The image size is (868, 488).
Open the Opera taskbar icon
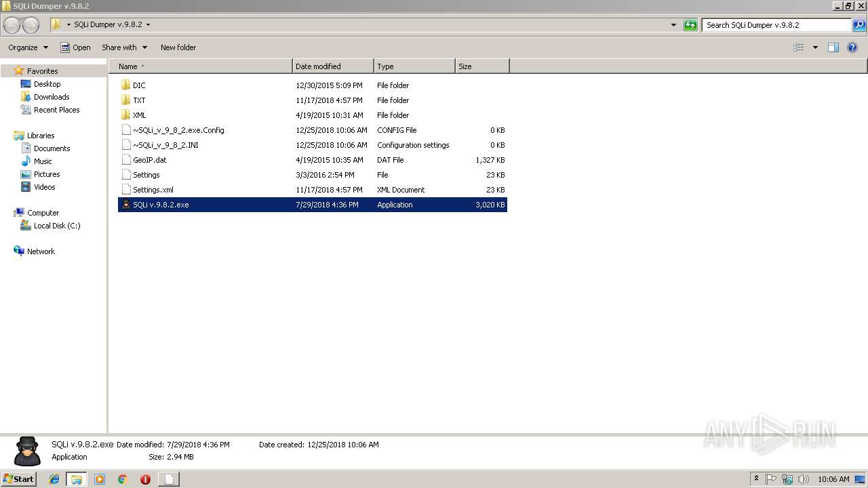[x=145, y=479]
